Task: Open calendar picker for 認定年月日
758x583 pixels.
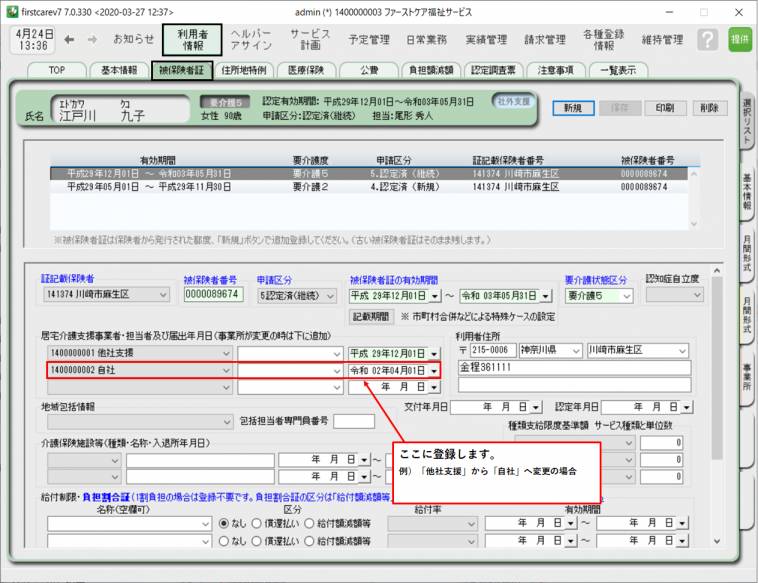Action: (687, 407)
